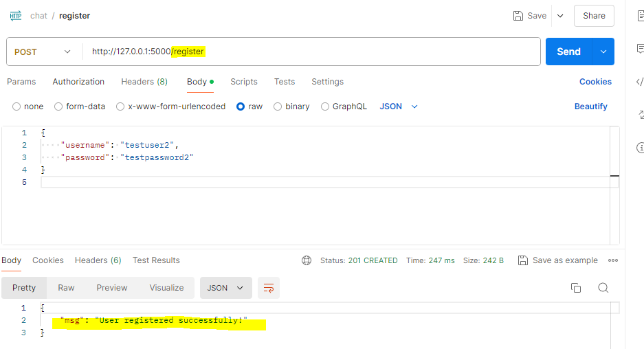Select the x-www-form-urlencoded radio button
The image size is (644, 349).
[120, 106]
